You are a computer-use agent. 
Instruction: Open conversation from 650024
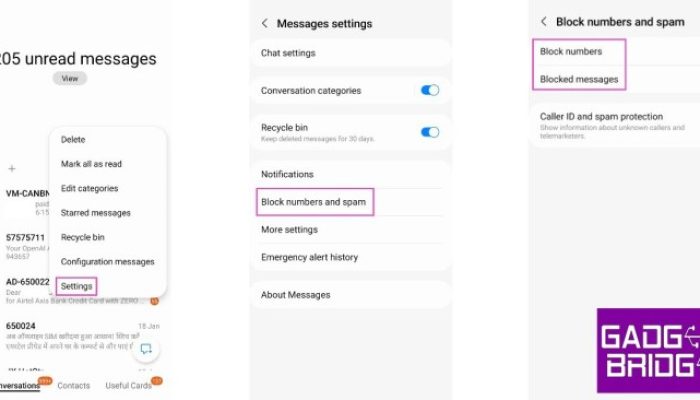pos(83,337)
